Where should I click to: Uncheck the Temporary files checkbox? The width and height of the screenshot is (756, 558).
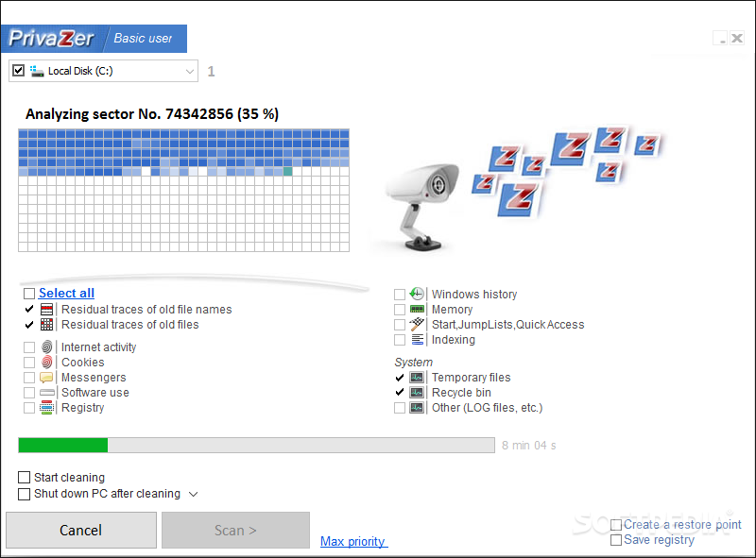[x=400, y=378]
